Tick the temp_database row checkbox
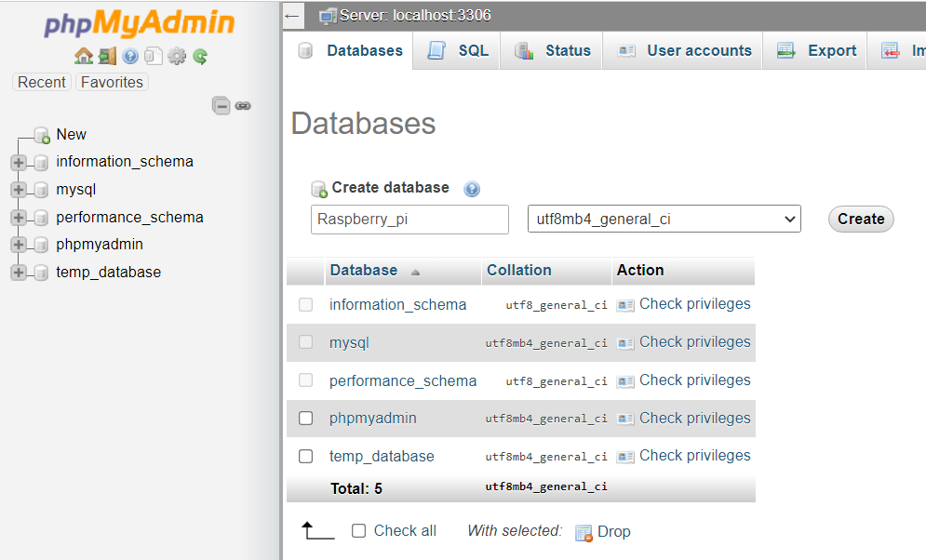Image resolution: width=926 pixels, height=560 pixels. pyautogui.click(x=305, y=456)
